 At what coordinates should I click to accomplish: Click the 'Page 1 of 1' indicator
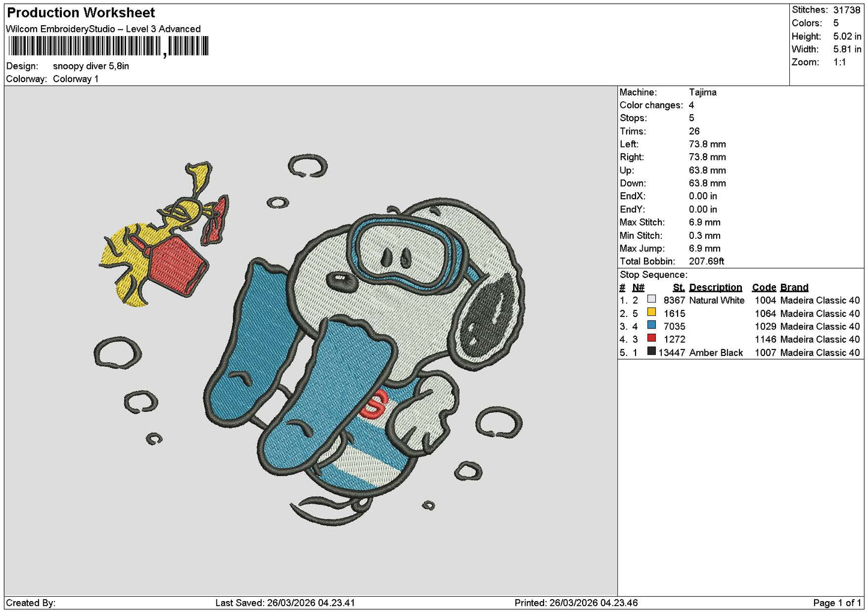[837, 603]
